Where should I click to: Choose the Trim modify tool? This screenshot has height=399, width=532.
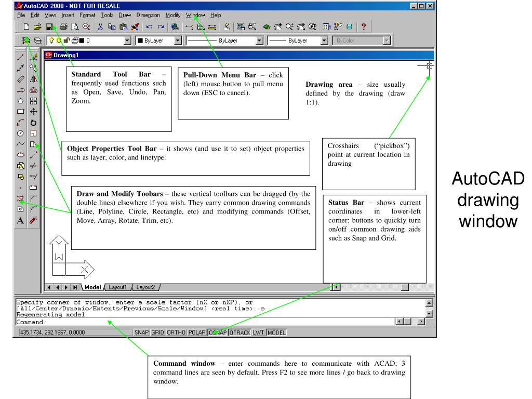(x=34, y=166)
